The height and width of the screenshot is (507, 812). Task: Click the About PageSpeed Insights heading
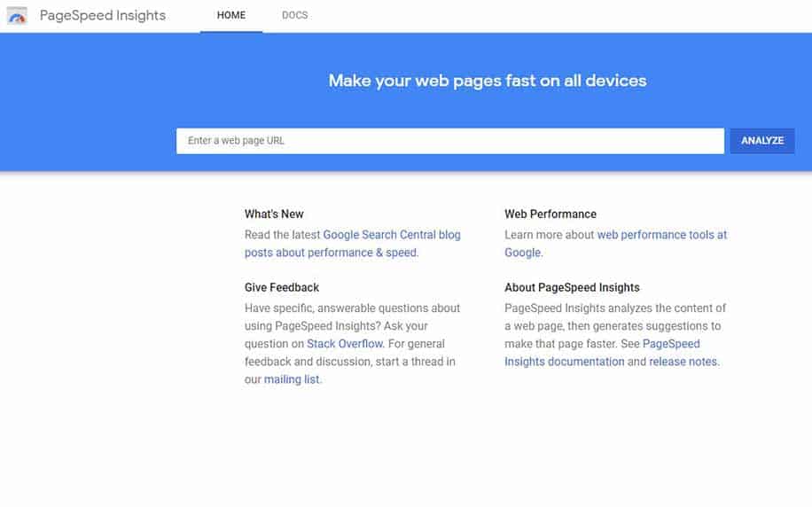click(573, 287)
